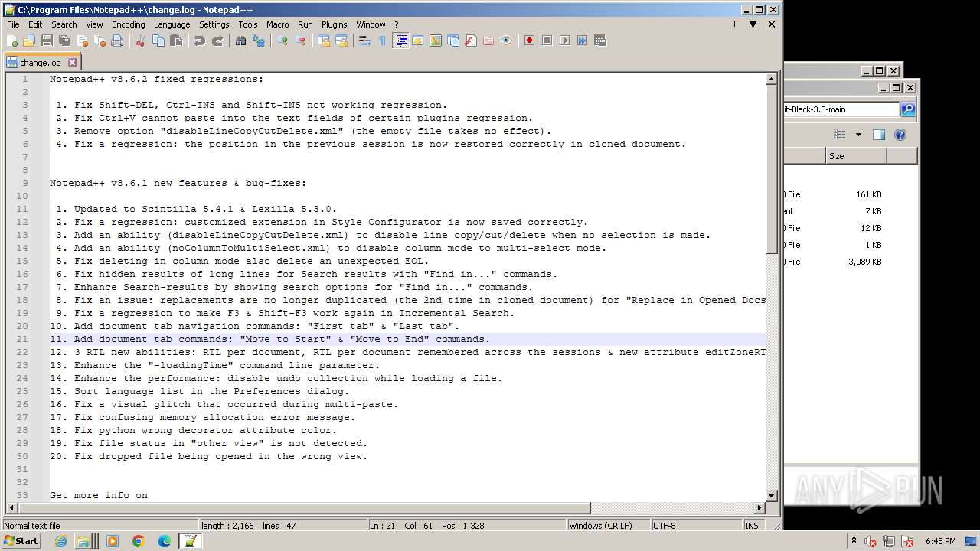Click UTF-8 encoding in status bar
This screenshot has width=980, height=551.
coord(696,526)
